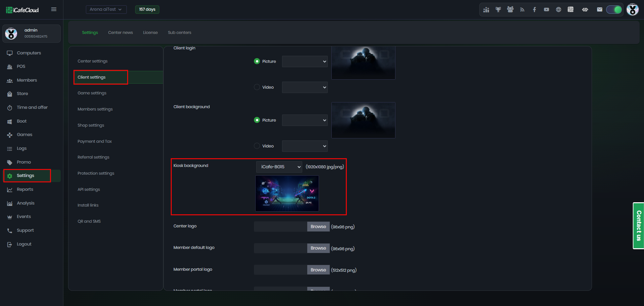Screen dimensions: 644x306
Task: Select the Picture radio for Client background
Action: tap(257, 120)
